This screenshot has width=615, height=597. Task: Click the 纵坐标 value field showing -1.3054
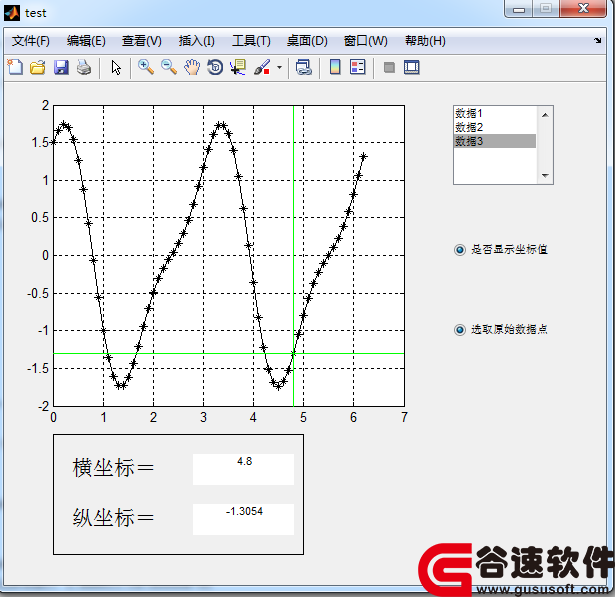[x=243, y=519]
